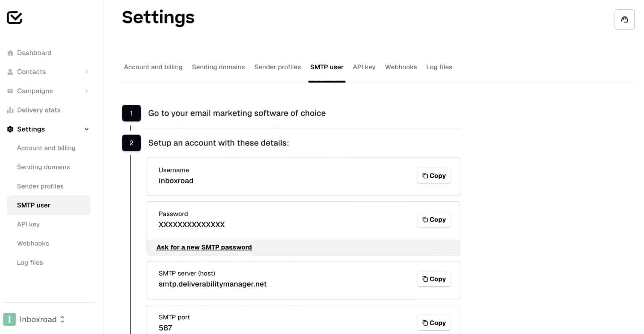Click the Settings page heading

coord(158,18)
